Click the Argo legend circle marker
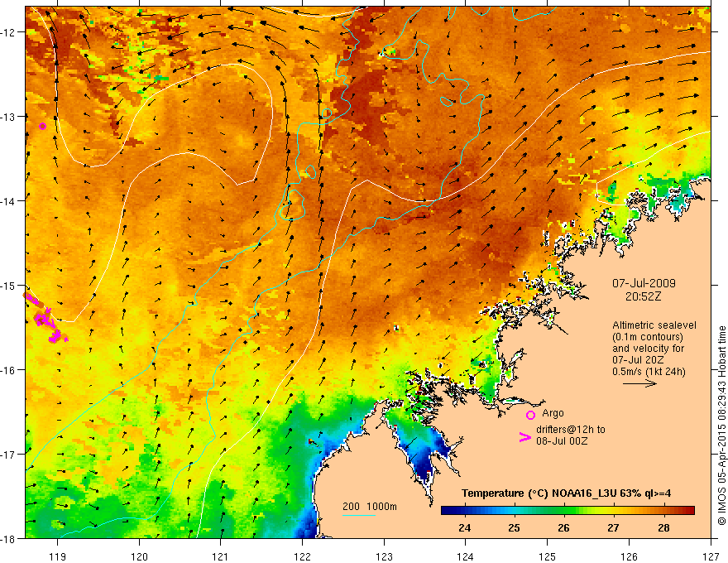The height and width of the screenshot is (563, 728). click(530, 415)
